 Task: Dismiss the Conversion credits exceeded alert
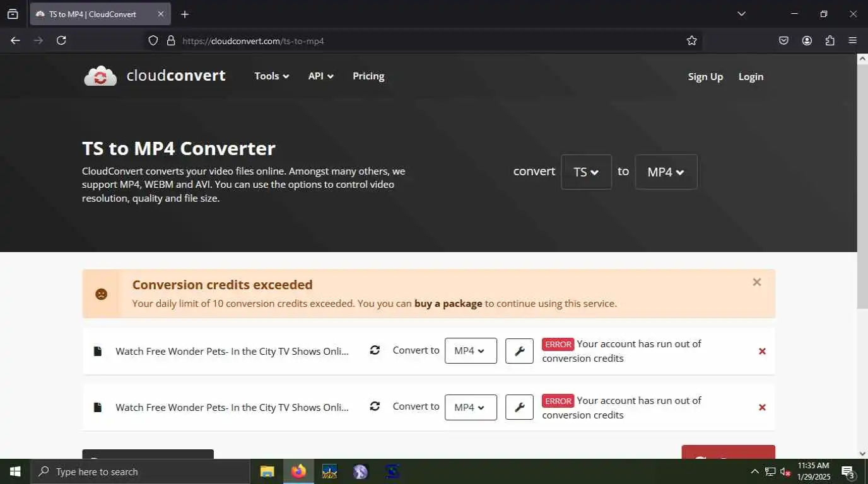tap(757, 282)
